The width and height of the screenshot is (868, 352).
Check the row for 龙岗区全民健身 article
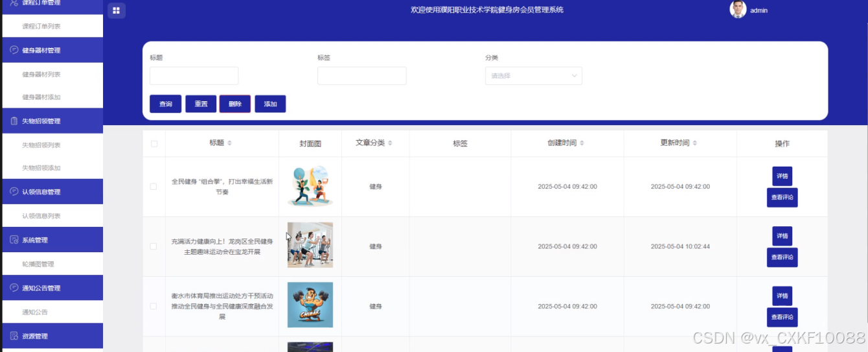coord(154,246)
